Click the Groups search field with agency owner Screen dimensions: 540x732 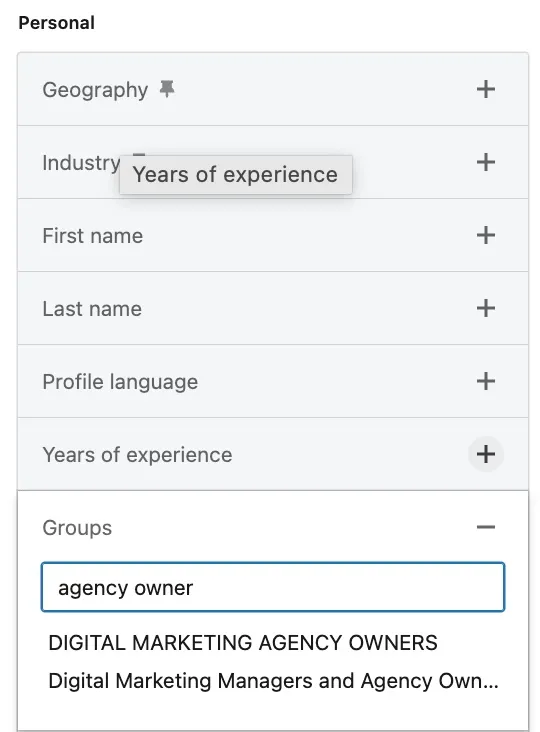point(273,587)
